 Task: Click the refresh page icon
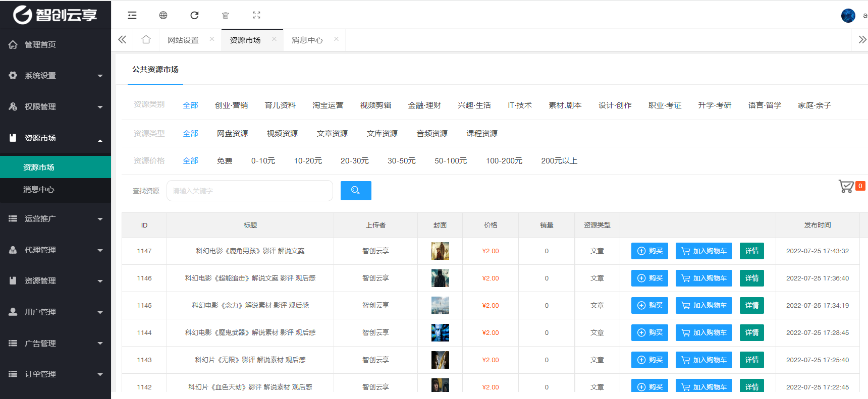click(x=194, y=15)
